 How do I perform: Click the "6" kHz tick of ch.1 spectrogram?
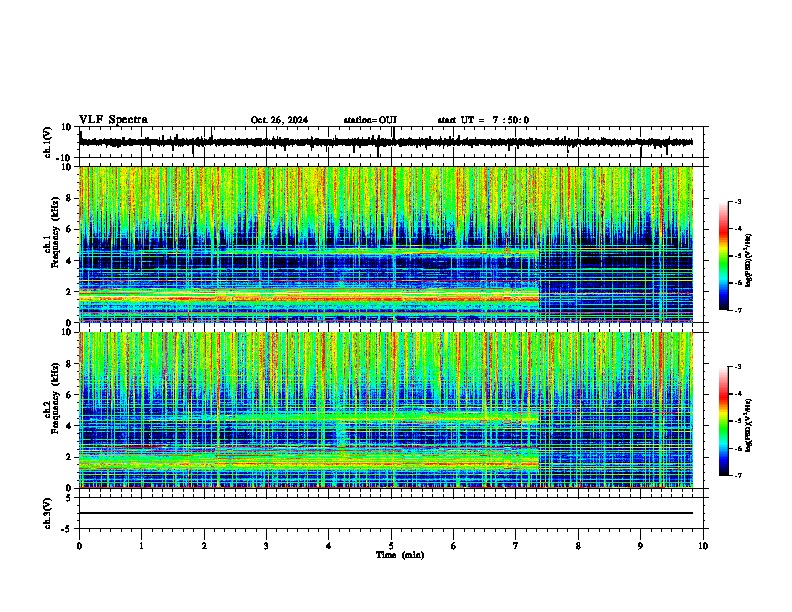pyautogui.click(x=70, y=229)
